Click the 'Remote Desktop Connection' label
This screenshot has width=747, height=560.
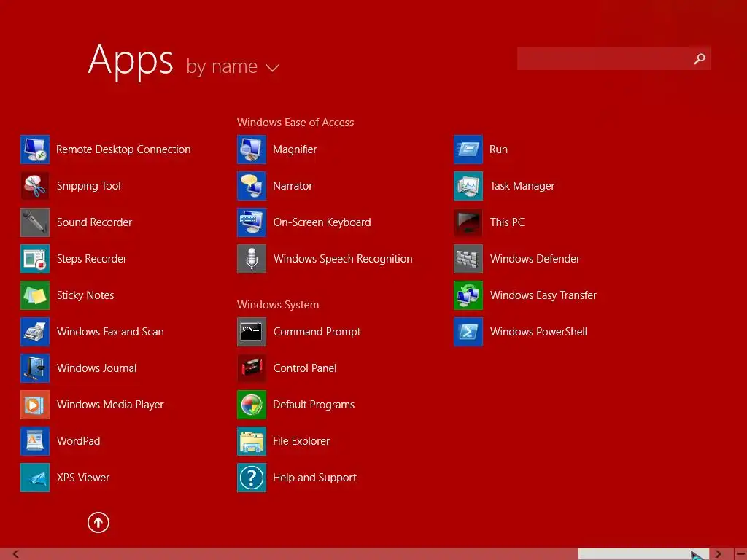coord(123,149)
